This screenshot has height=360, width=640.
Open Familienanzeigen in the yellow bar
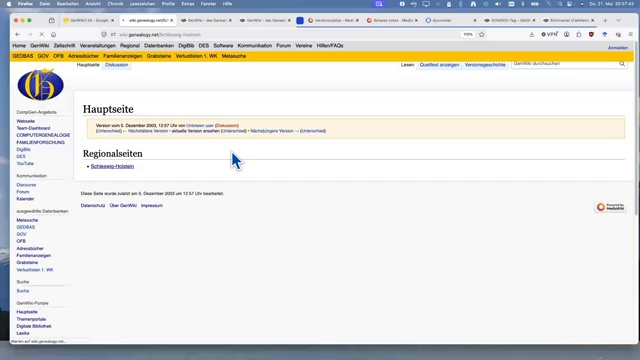[122, 56]
